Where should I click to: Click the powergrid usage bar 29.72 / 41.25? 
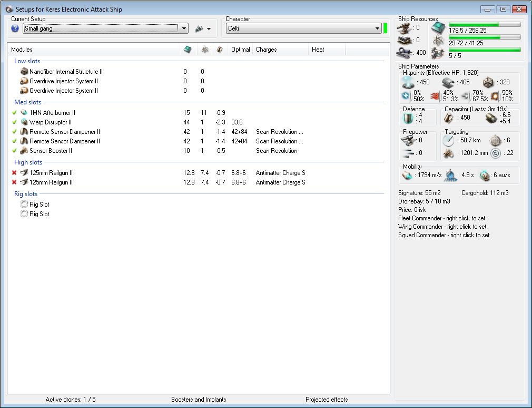coord(485,37)
